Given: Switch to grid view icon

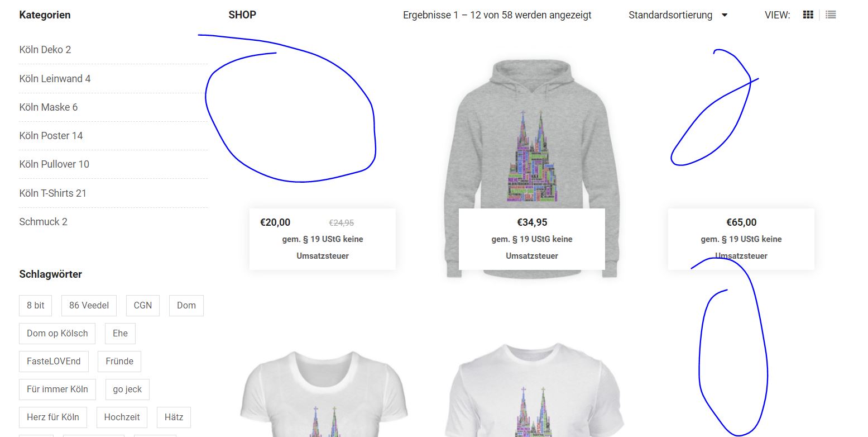Looking at the screenshot, I should click(x=808, y=15).
